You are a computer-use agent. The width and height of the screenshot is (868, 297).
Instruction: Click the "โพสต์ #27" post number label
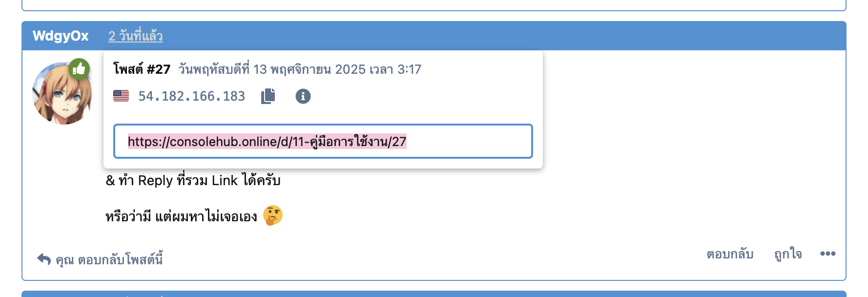[142, 69]
